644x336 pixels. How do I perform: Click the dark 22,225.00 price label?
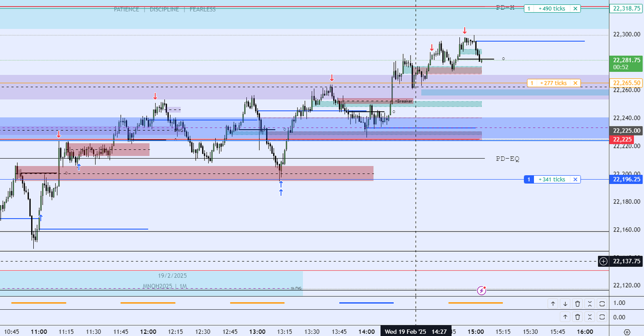pyautogui.click(x=627, y=130)
